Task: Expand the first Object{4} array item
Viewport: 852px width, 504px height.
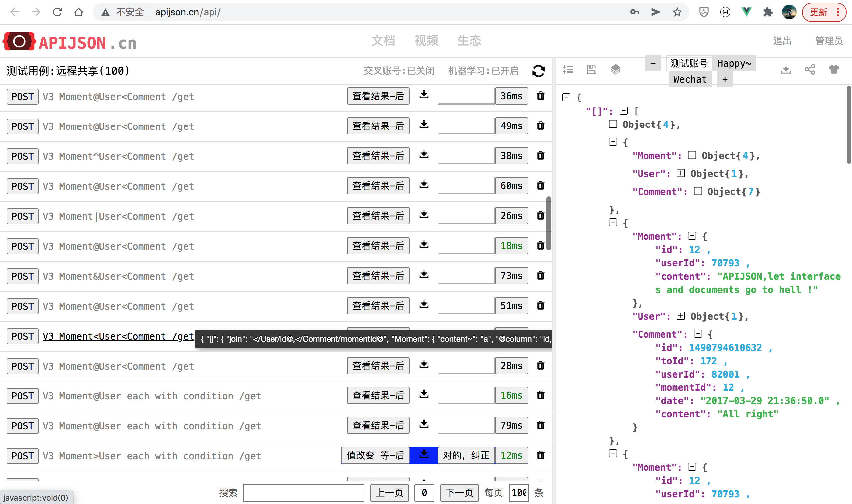Action: 613,124
